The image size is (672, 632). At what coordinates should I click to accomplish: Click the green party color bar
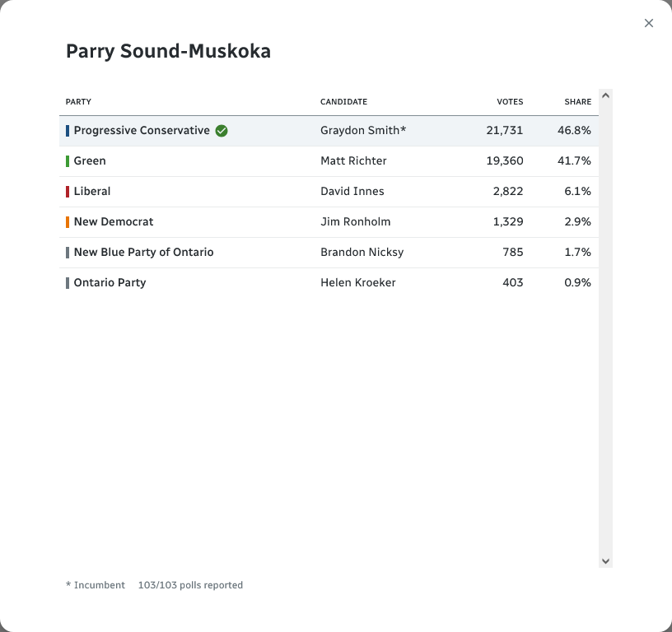(x=68, y=161)
